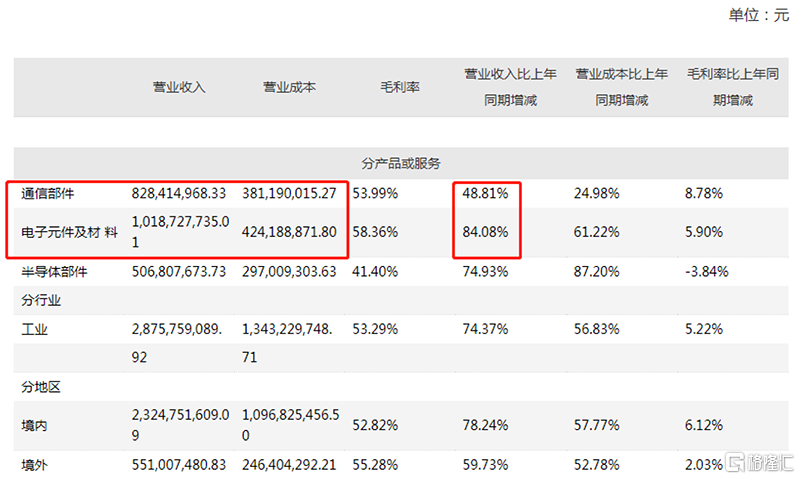800x479 pixels.
Task: Click margin change 6.12%
Action: tap(704, 425)
